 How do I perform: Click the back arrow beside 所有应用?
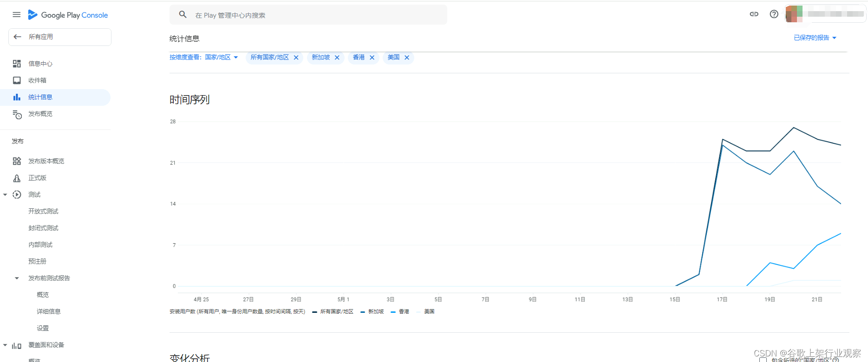coord(17,37)
